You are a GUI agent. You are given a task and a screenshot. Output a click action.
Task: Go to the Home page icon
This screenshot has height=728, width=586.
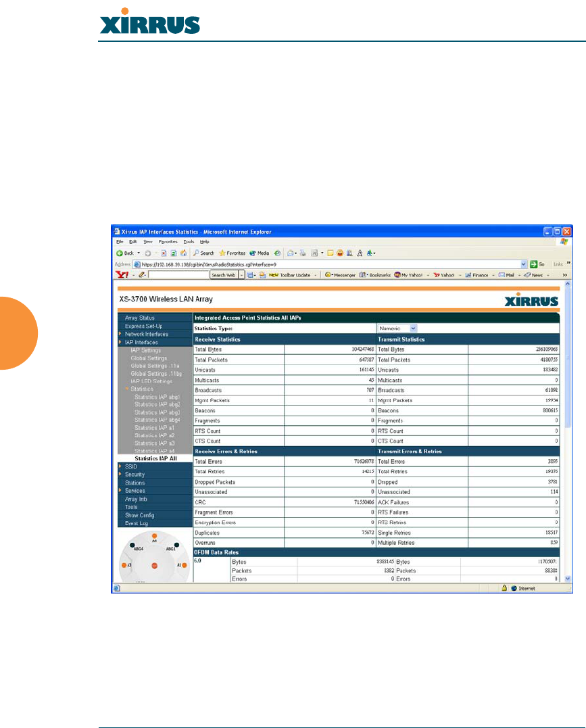click(183, 253)
